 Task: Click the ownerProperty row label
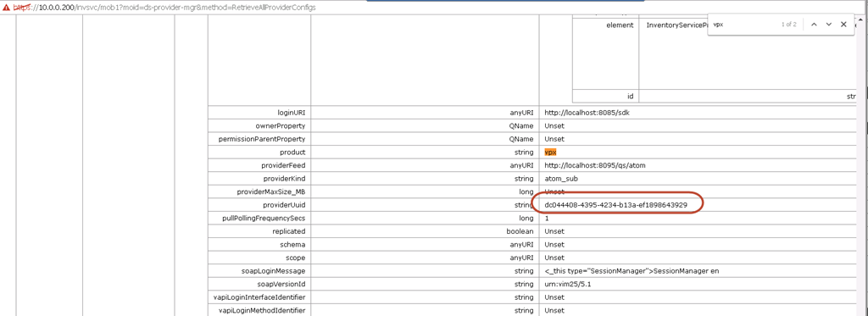tap(280, 125)
